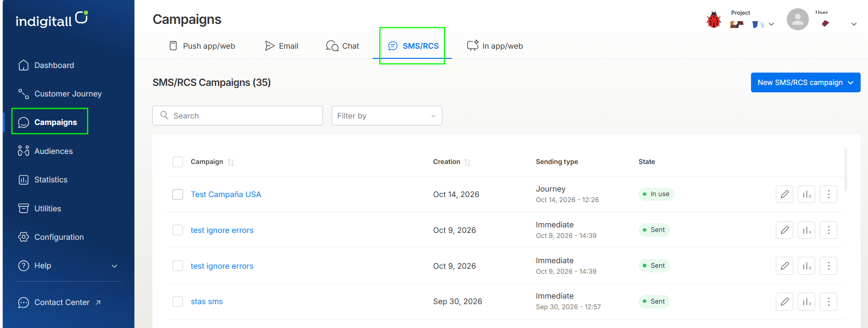This screenshot has width=868, height=328.
Task: View statistics for stas sms campaign
Action: pos(807,301)
